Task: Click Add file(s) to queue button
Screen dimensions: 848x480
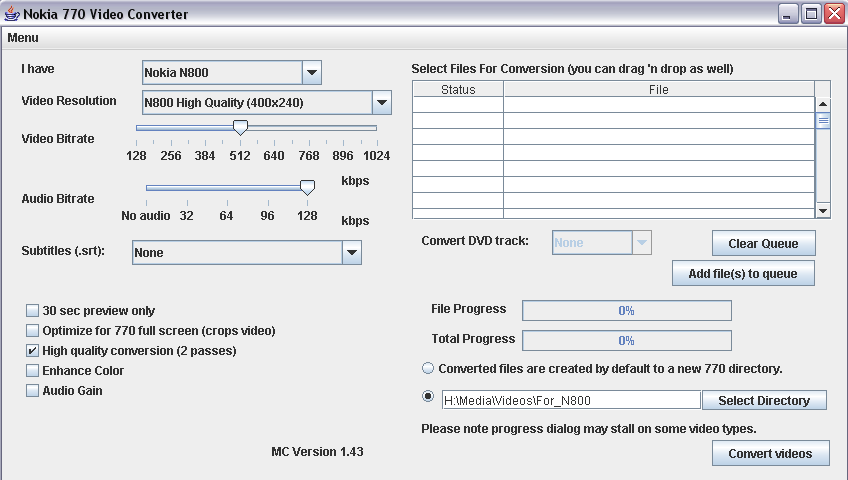Action: click(743, 274)
